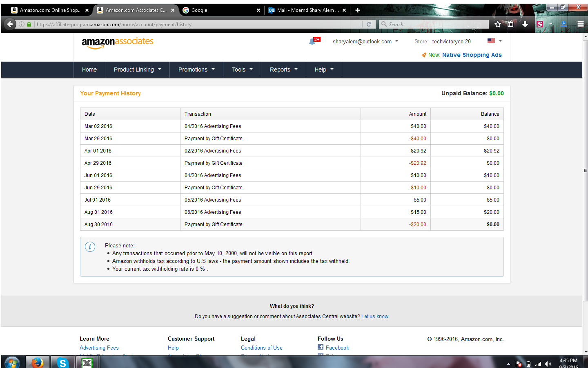Viewport: 588px width, 368px height.
Task: Click the taskbar clock showing 4:35 PM
Action: click(x=568, y=363)
